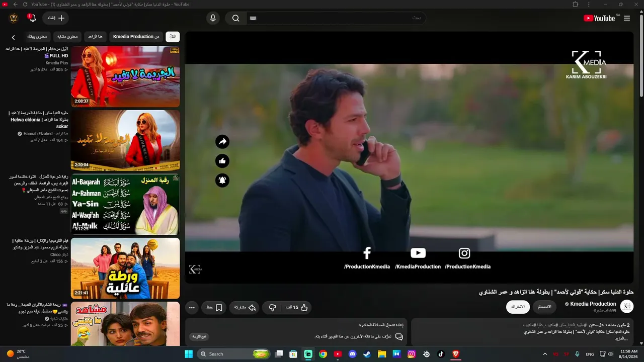
Task: Open the browser extensions puzzle icon
Action: (x=576, y=5)
